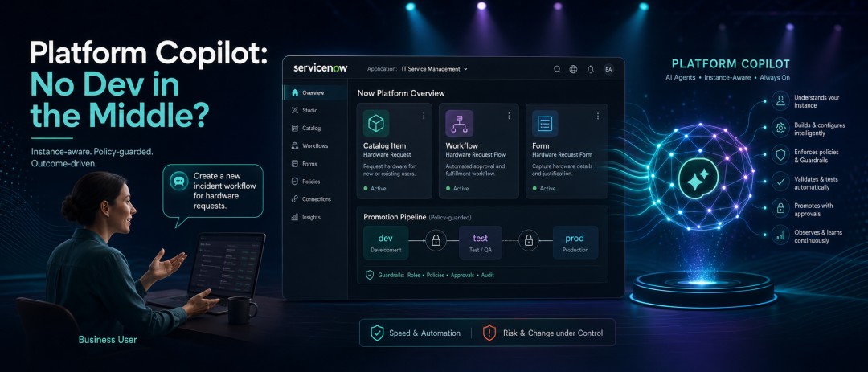Select the test Test / QA stage
Image resolution: width=868 pixels, height=372 pixels.
(480, 243)
